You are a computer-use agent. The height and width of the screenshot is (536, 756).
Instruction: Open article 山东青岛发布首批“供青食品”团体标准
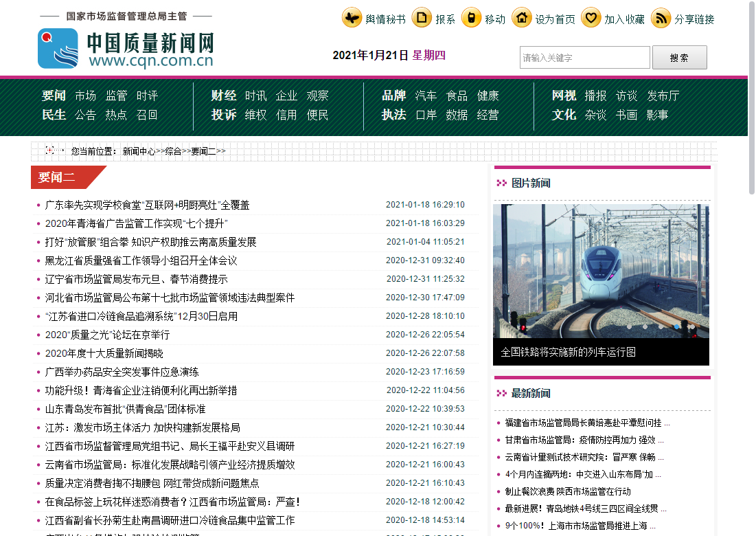(x=125, y=409)
